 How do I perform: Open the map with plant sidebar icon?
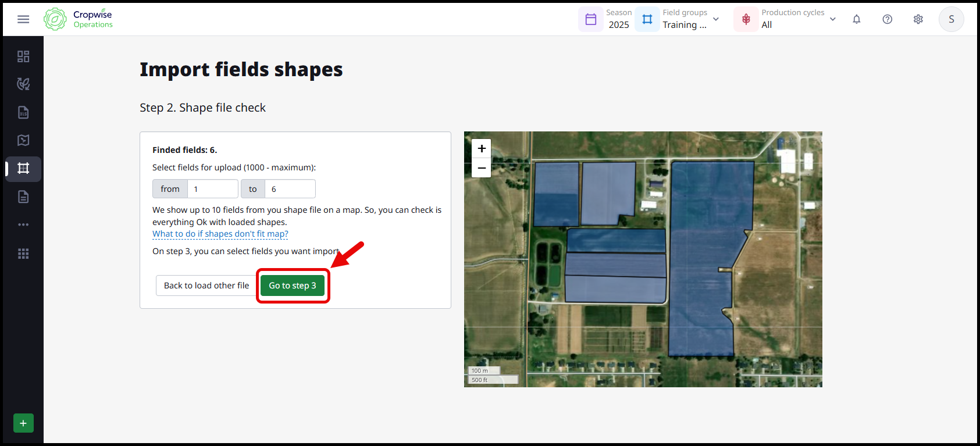[23, 140]
